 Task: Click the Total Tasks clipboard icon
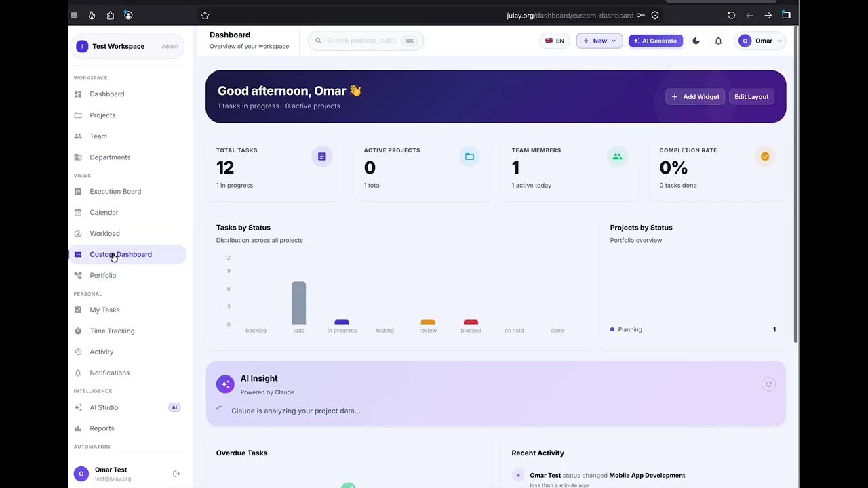click(322, 157)
